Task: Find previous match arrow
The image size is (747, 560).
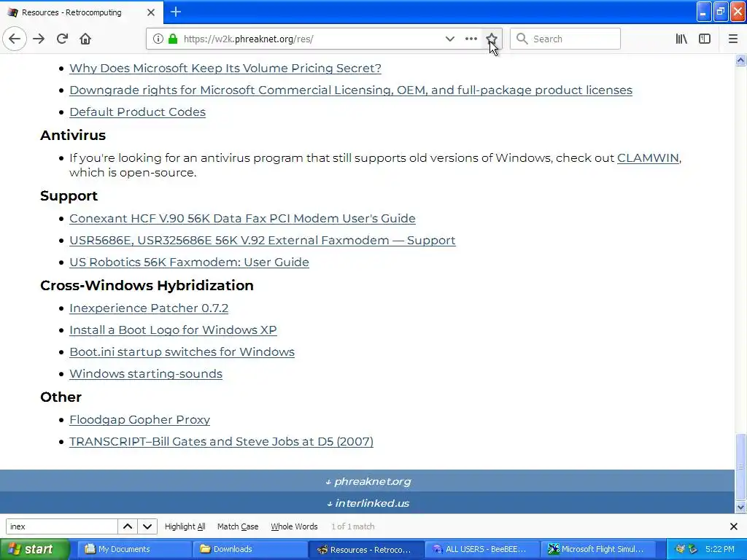Action: pos(127,526)
